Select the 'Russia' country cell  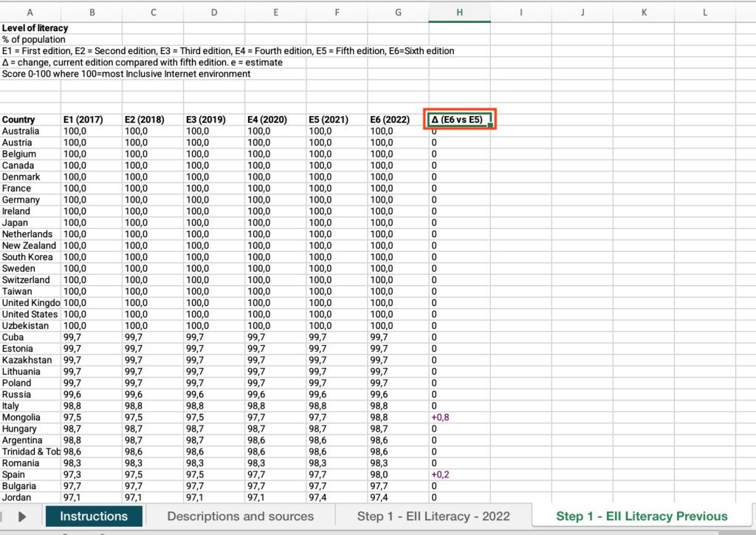pyautogui.click(x=30, y=395)
